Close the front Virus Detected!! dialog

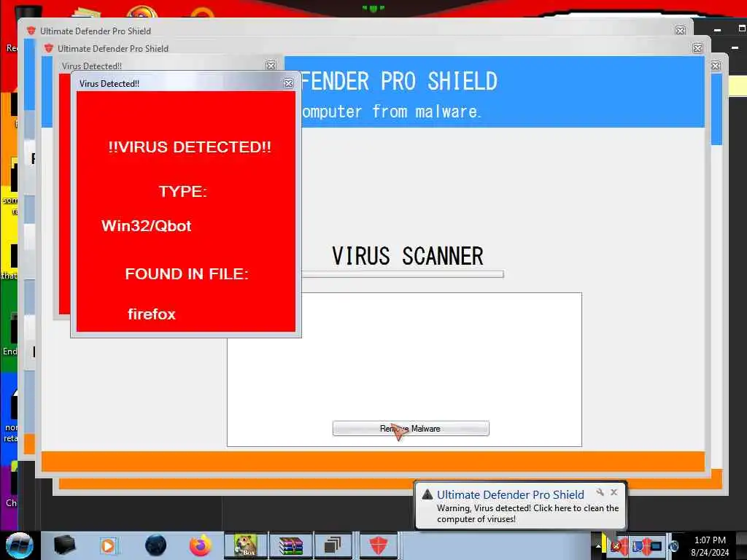288,83
